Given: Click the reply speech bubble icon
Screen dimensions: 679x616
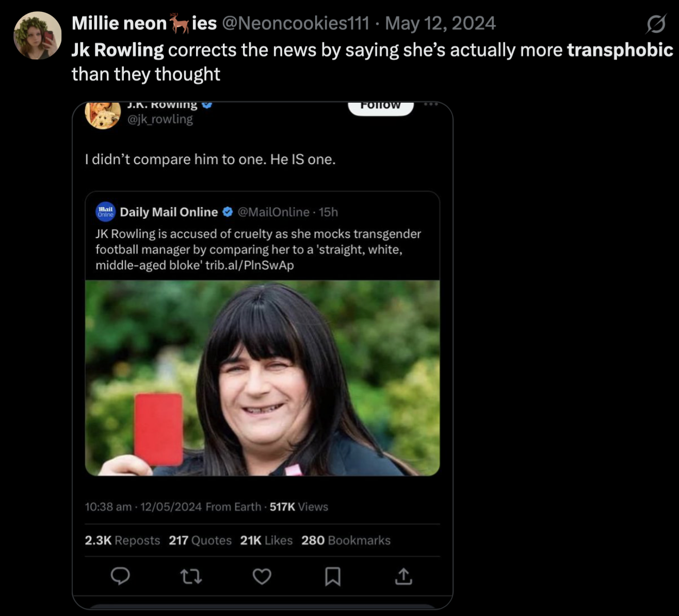Looking at the screenshot, I should [120, 576].
